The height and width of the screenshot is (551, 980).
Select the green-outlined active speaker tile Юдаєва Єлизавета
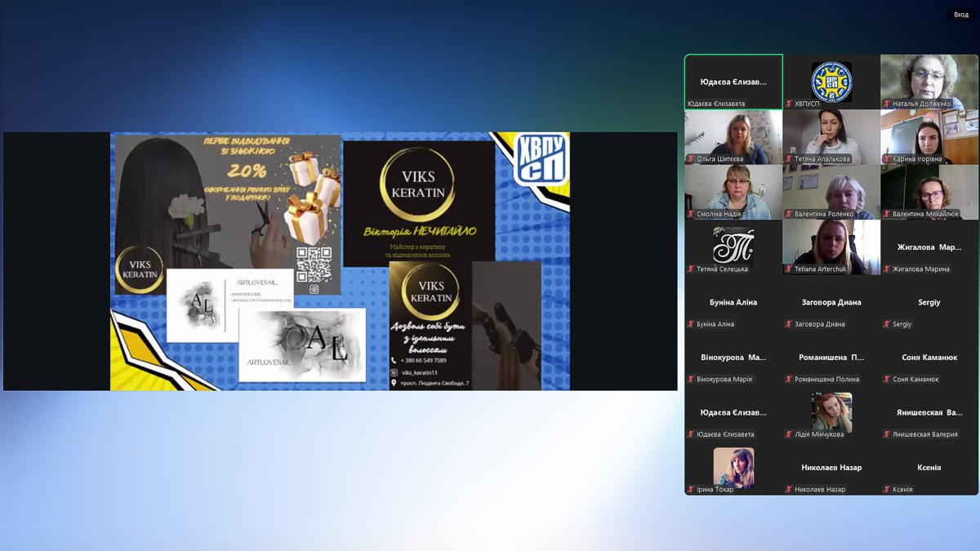(x=733, y=82)
